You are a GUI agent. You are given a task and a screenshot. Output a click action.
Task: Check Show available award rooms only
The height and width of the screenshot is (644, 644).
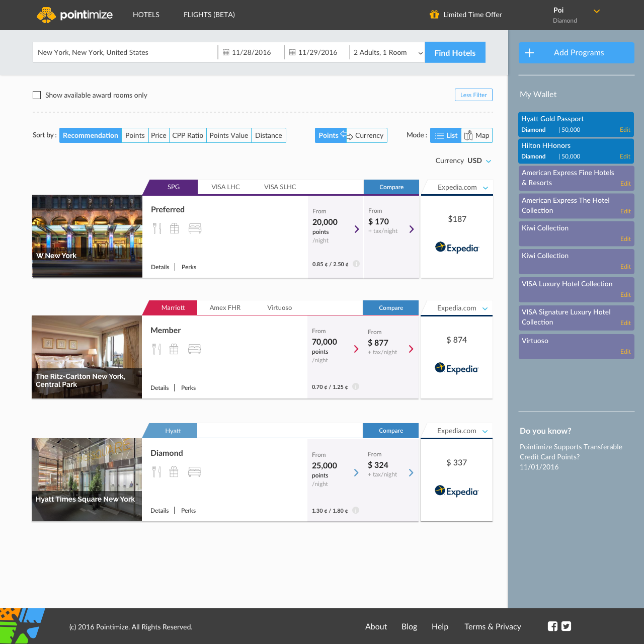click(x=37, y=95)
